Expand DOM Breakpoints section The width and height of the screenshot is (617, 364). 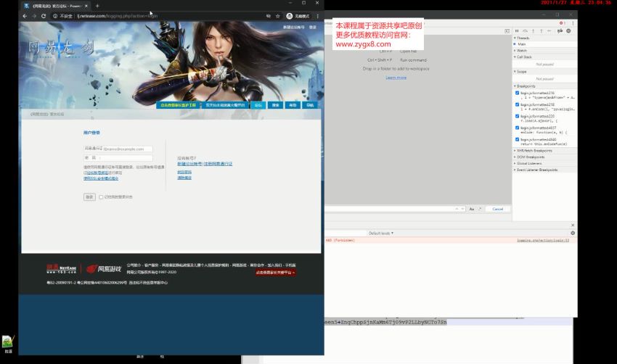coord(544,157)
